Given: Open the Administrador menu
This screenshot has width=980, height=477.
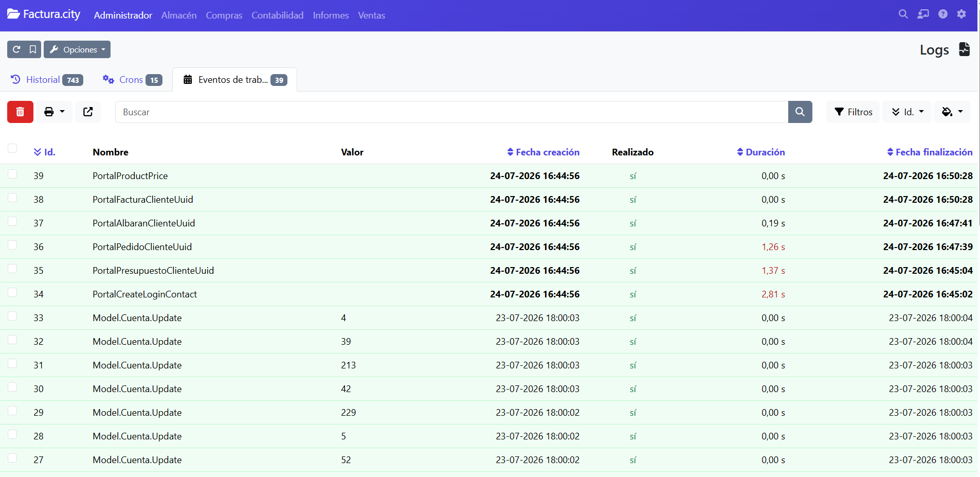Looking at the screenshot, I should (x=123, y=15).
